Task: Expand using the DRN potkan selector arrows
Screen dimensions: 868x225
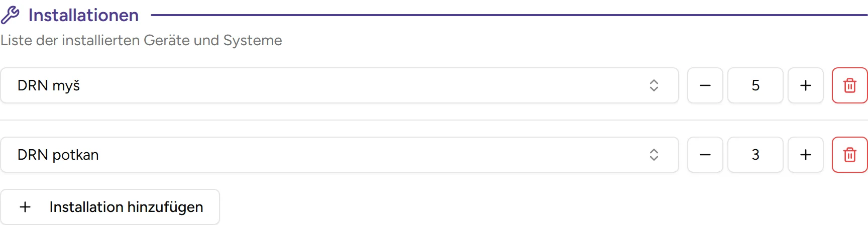Action: tap(654, 155)
